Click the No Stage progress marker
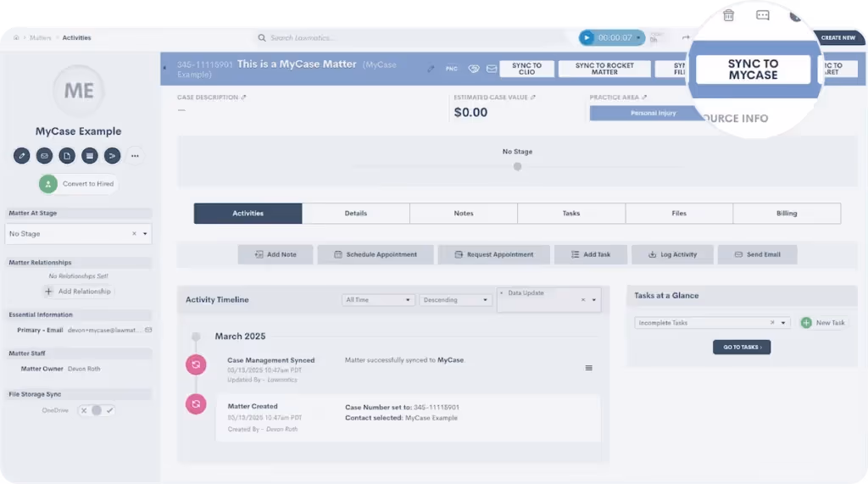 click(517, 166)
